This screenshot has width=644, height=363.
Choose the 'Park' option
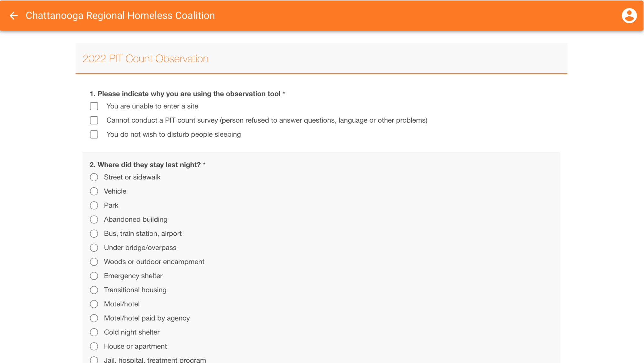pyautogui.click(x=94, y=206)
